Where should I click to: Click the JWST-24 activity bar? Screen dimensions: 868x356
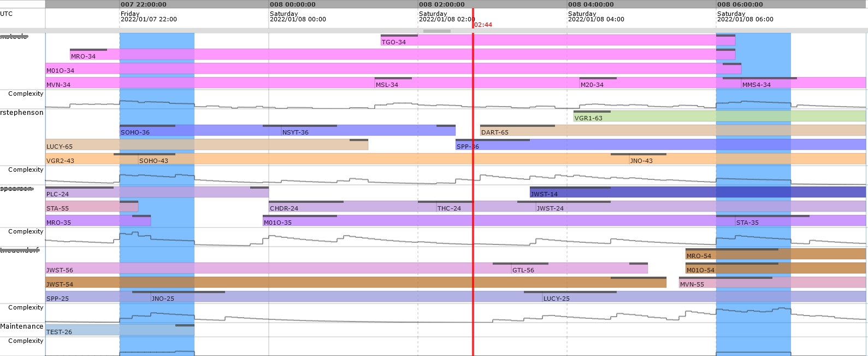[700, 207]
